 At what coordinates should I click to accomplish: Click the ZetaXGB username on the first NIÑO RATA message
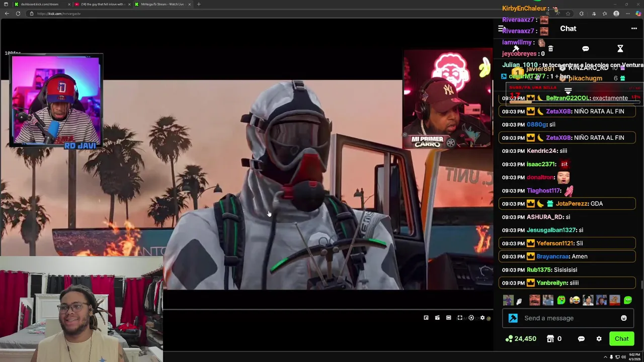558,111
